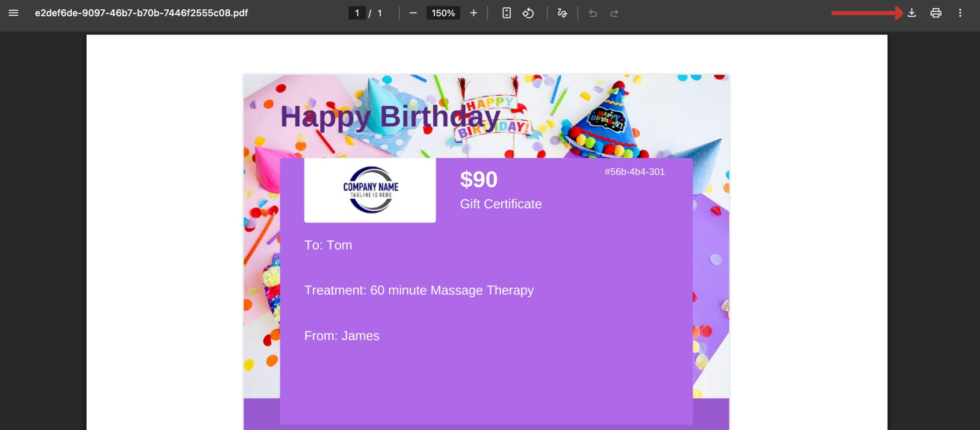
Task: Click the current page number field
Action: (357, 13)
